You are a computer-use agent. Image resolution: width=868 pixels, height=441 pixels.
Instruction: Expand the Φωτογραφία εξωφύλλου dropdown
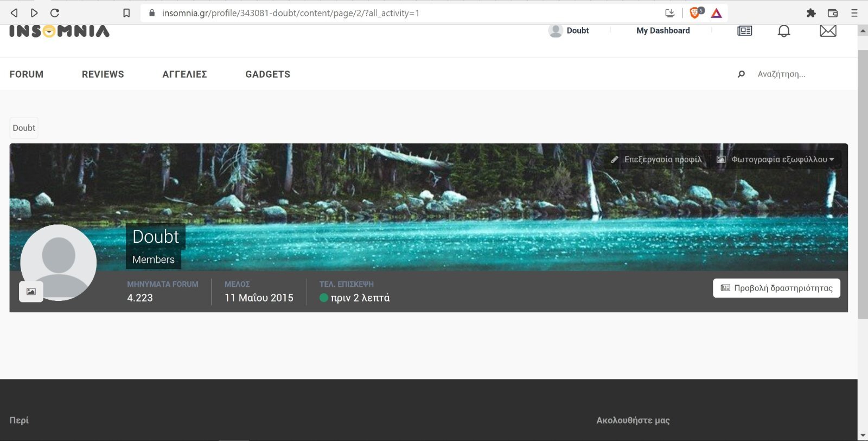click(x=775, y=160)
